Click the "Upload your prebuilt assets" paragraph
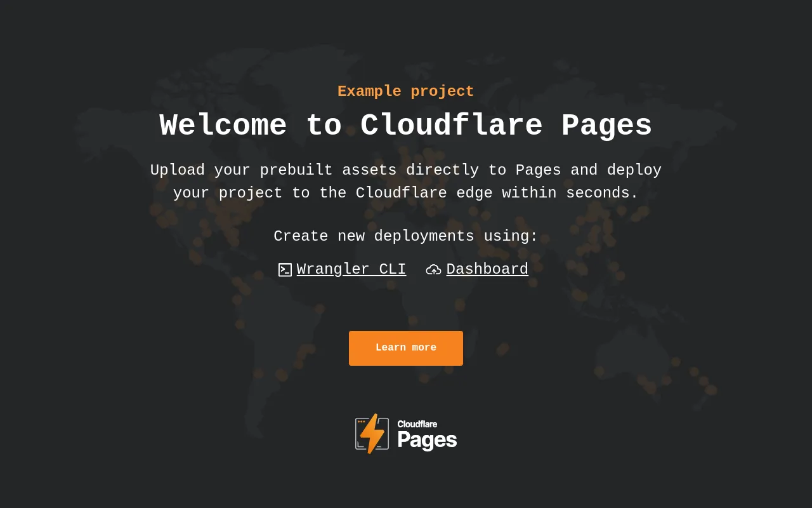 point(406,182)
